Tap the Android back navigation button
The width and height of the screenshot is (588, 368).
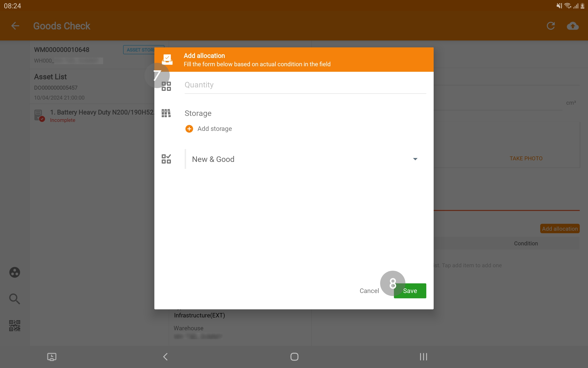[x=165, y=357]
